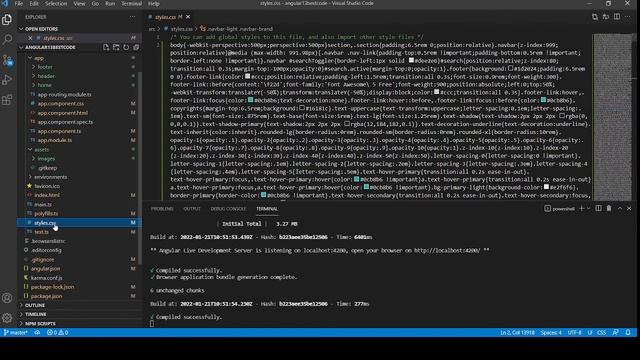Open the Source Control view
Screen dimensions: 640x360
(x=7, y=60)
